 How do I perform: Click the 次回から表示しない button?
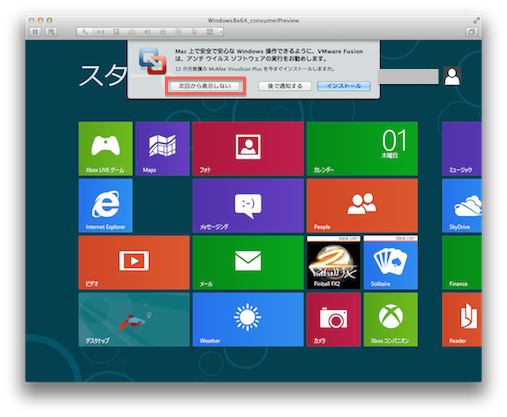pos(205,86)
